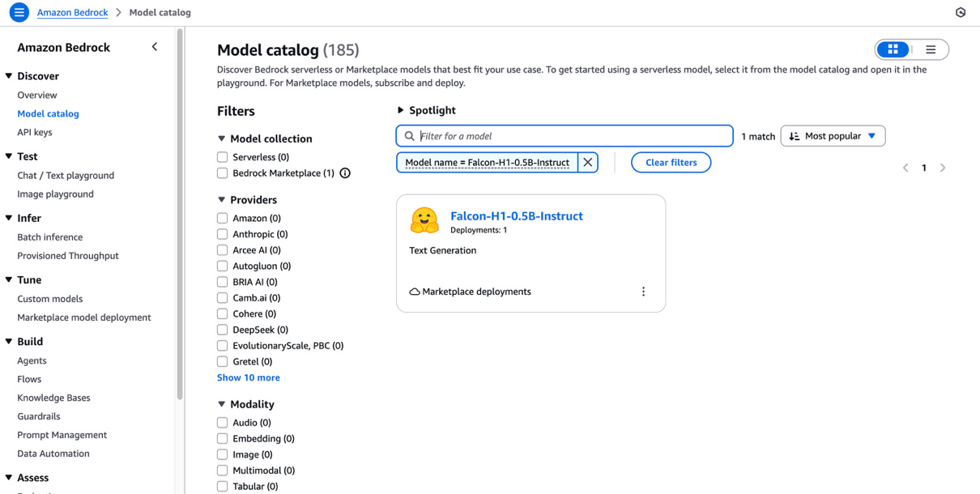The height and width of the screenshot is (494, 980).
Task: Select the grid view icon
Action: (x=893, y=49)
